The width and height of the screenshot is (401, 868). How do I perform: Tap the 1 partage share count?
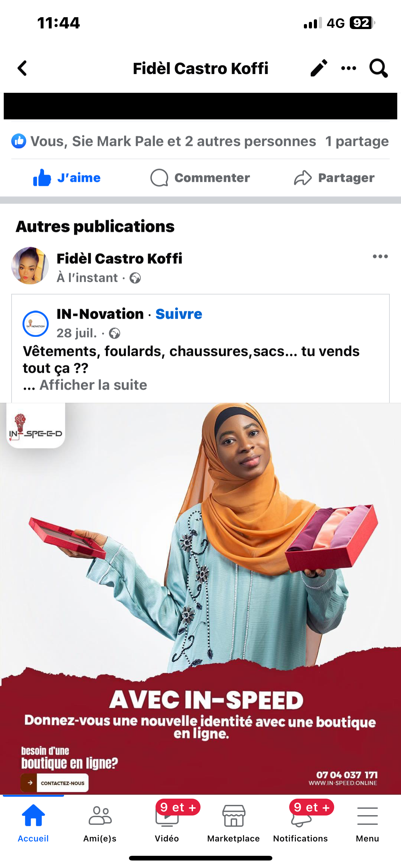point(357,141)
